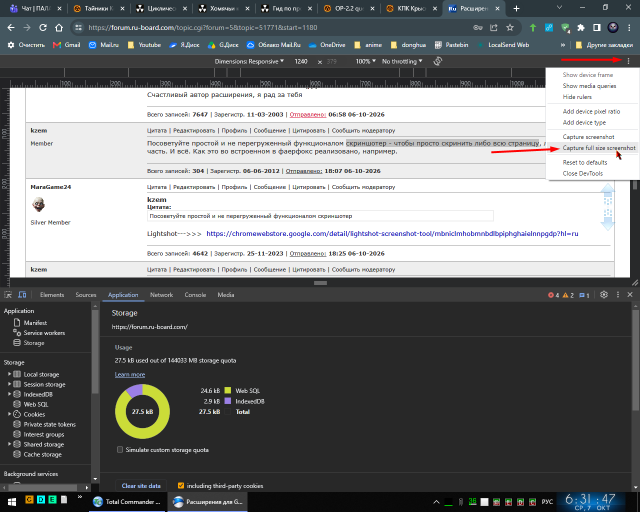This screenshot has height=512, width=640.
Task: Toggle the inspect element picker icon
Action: (8, 295)
